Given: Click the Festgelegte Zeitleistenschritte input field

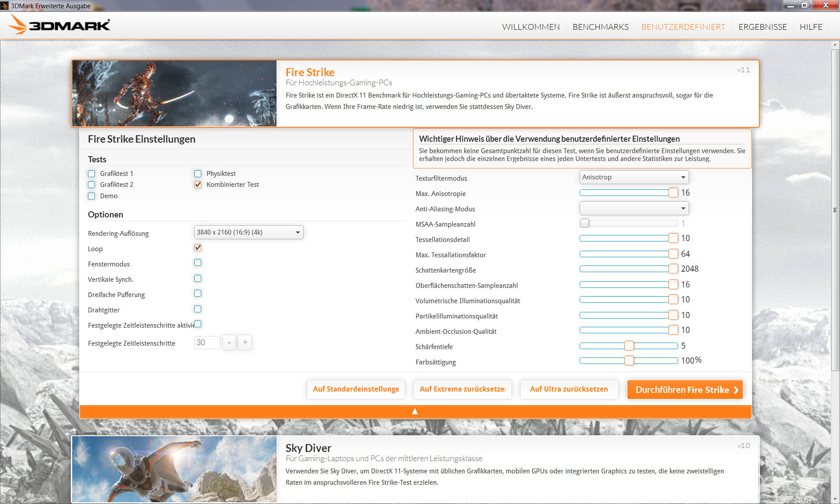Looking at the screenshot, I should click(x=207, y=343).
